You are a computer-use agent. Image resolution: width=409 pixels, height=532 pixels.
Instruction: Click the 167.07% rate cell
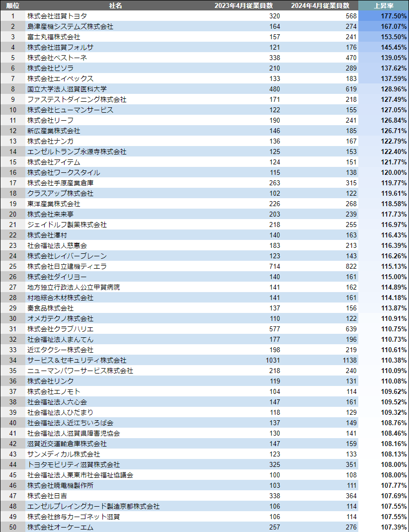pos(384,26)
